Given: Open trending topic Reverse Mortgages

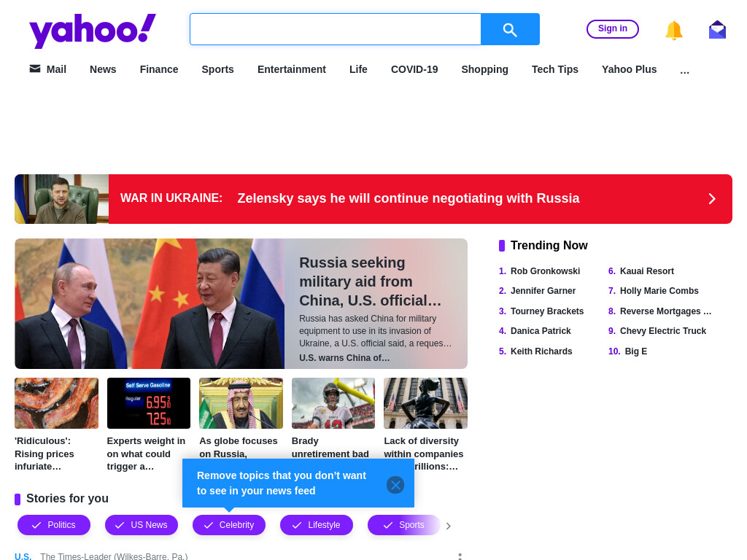Looking at the screenshot, I should [665, 311].
